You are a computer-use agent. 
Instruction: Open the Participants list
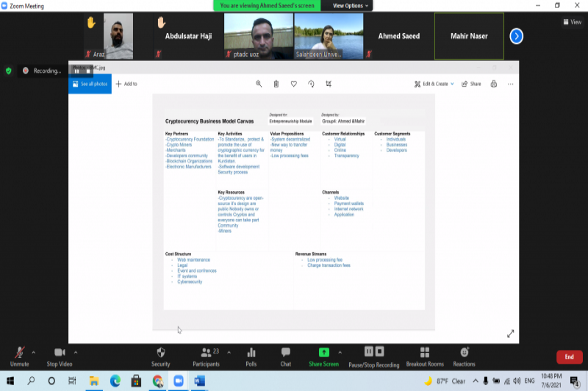click(205, 354)
